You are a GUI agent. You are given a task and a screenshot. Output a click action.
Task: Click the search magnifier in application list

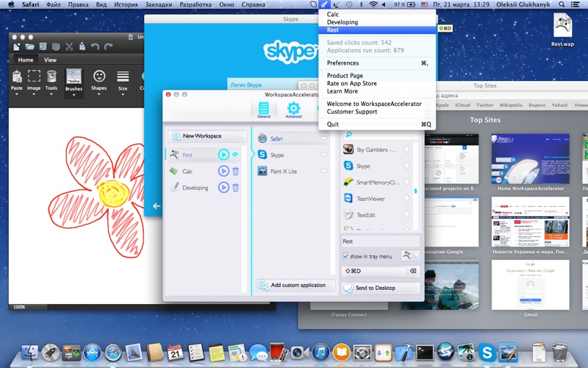tap(348, 134)
